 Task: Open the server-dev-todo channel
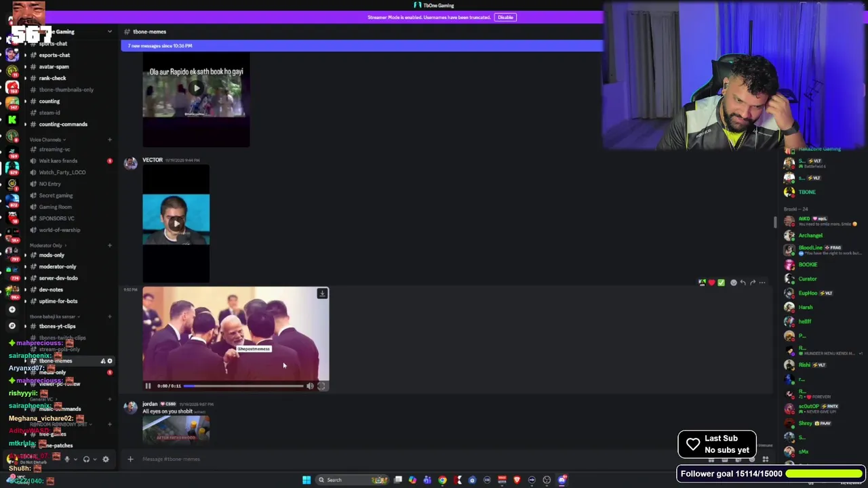pyautogui.click(x=58, y=278)
